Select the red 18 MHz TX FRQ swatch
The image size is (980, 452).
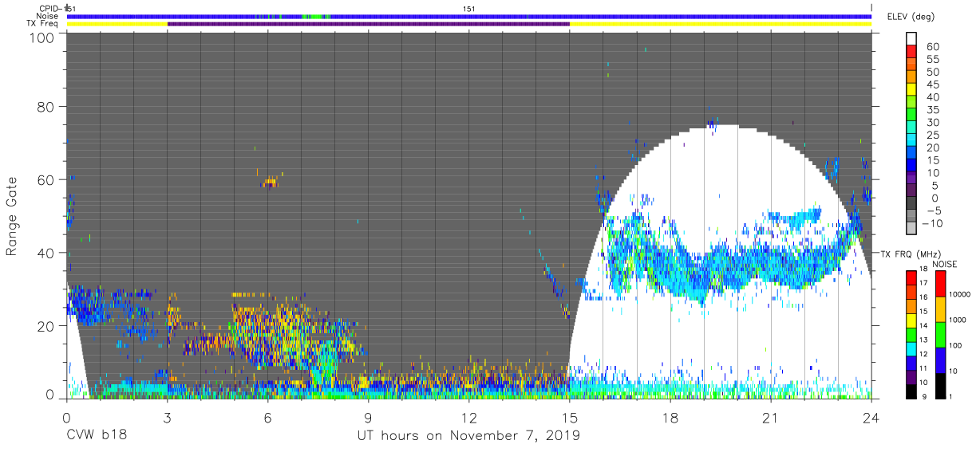point(911,277)
